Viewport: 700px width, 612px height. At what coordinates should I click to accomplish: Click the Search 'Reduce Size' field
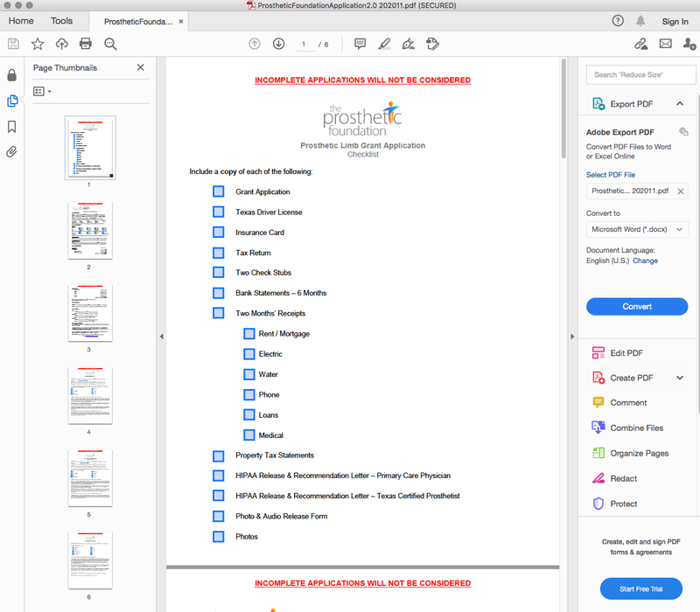pyautogui.click(x=641, y=75)
